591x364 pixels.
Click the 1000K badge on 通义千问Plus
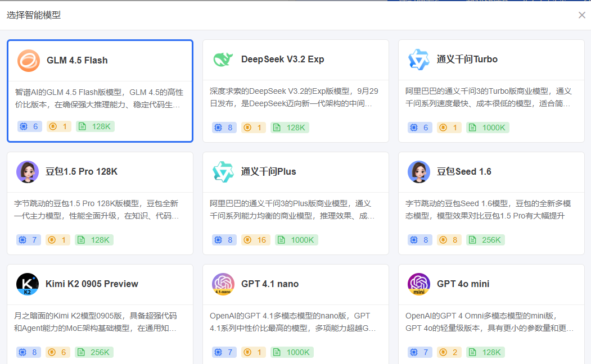297,240
